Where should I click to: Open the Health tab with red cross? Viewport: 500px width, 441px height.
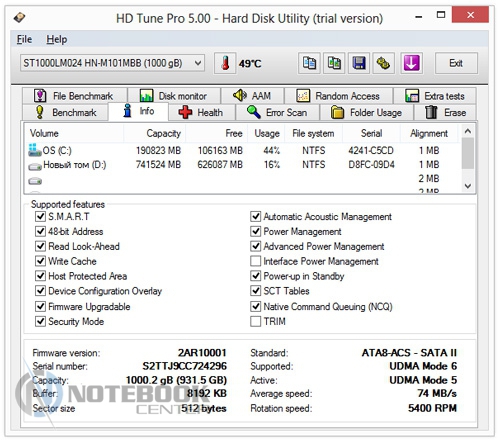(201, 112)
